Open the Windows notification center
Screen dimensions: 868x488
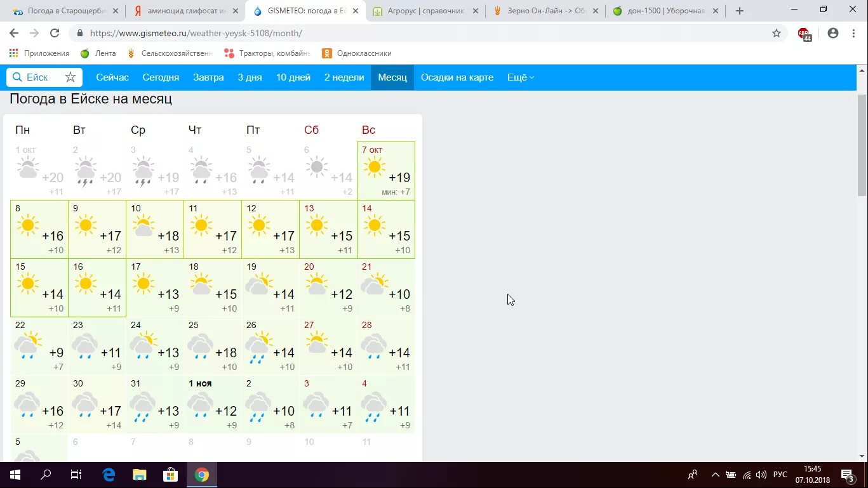[849, 475]
